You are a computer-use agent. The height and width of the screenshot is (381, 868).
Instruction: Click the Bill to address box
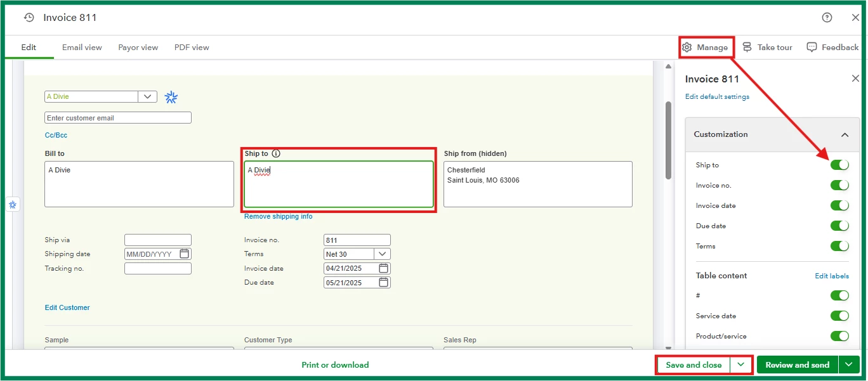point(139,184)
